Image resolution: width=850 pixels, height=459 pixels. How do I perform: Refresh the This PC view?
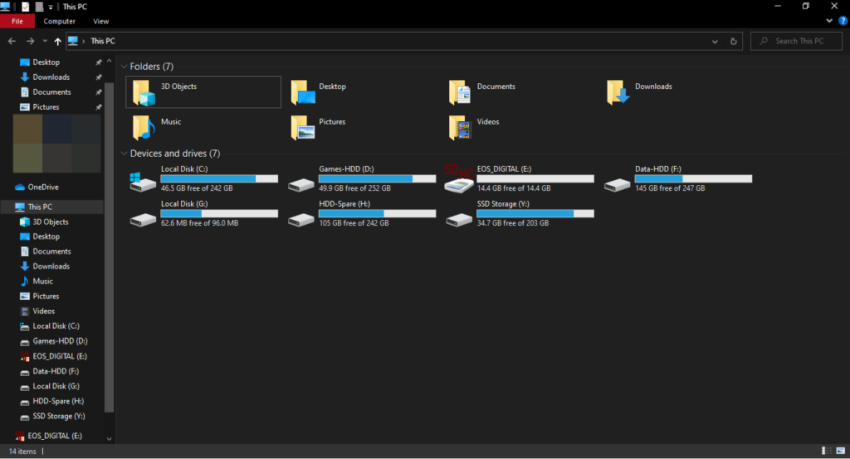[733, 41]
